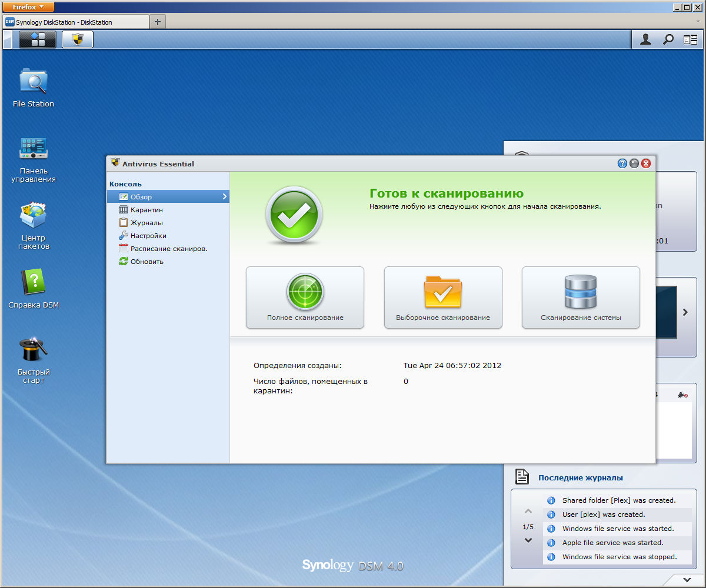Click the green ready status checkmark

(294, 215)
